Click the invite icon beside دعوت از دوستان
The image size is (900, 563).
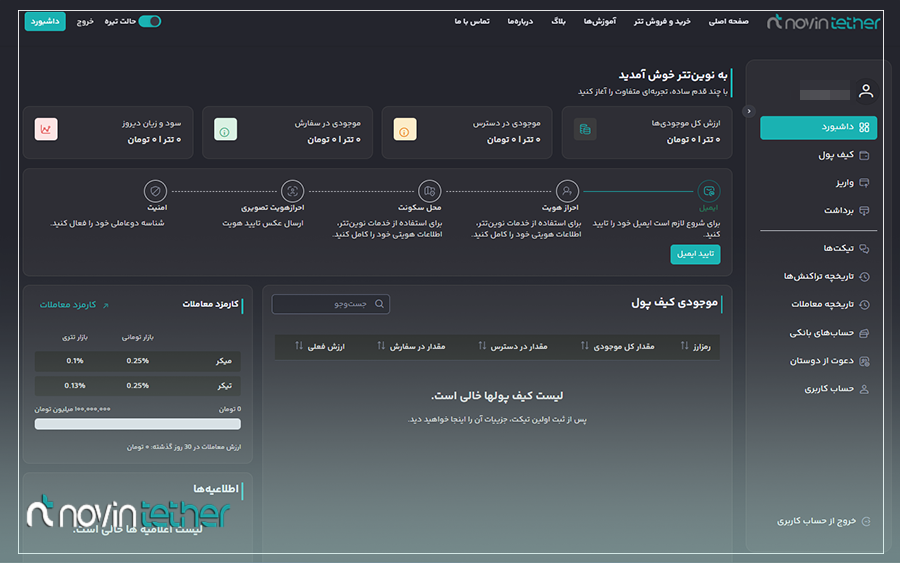coord(864,361)
